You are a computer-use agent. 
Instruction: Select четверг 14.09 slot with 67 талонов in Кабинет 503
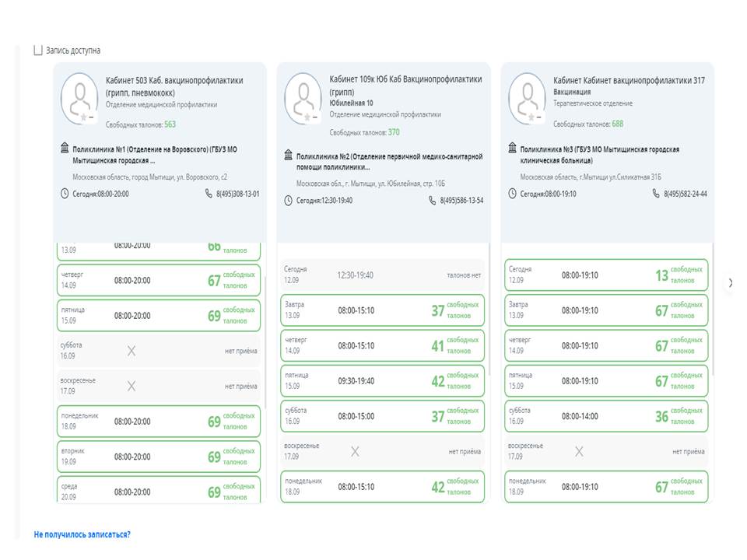pos(159,281)
